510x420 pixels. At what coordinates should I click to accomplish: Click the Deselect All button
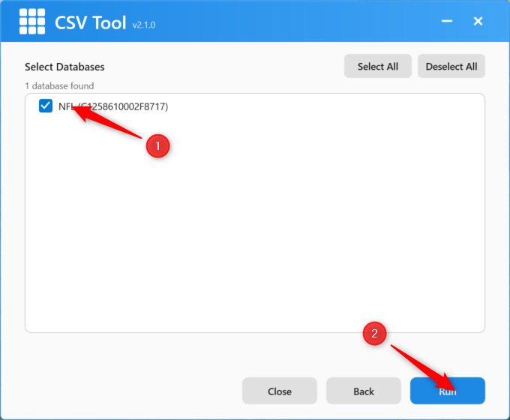pos(451,66)
